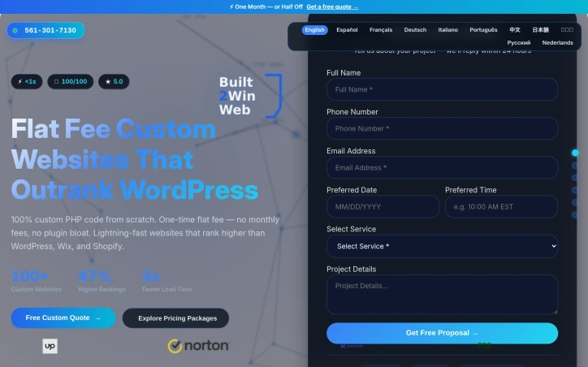Click the 3x Faster Load Time stat

point(166,281)
